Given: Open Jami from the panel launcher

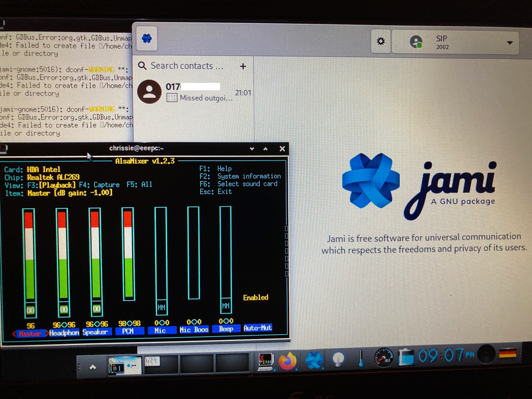Looking at the screenshot, I should (x=314, y=360).
